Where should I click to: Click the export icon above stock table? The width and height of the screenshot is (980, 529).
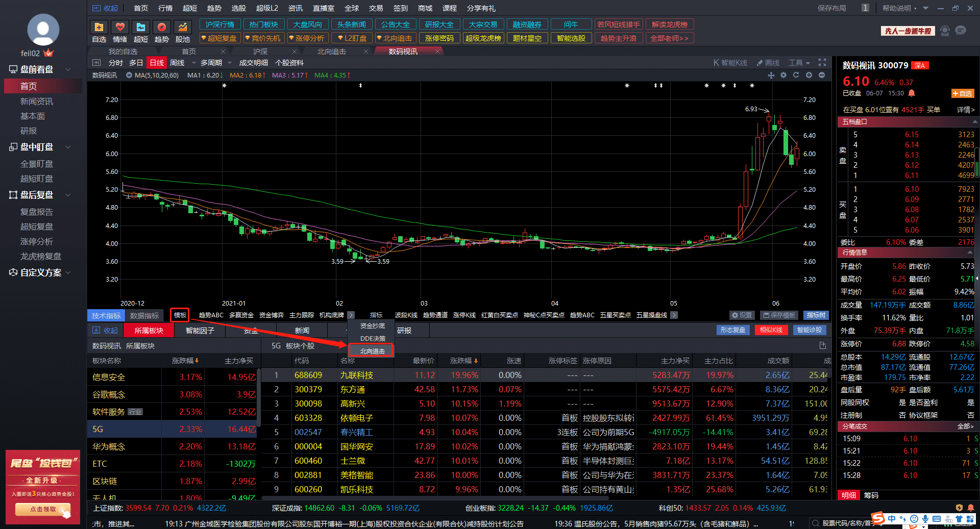(823, 345)
